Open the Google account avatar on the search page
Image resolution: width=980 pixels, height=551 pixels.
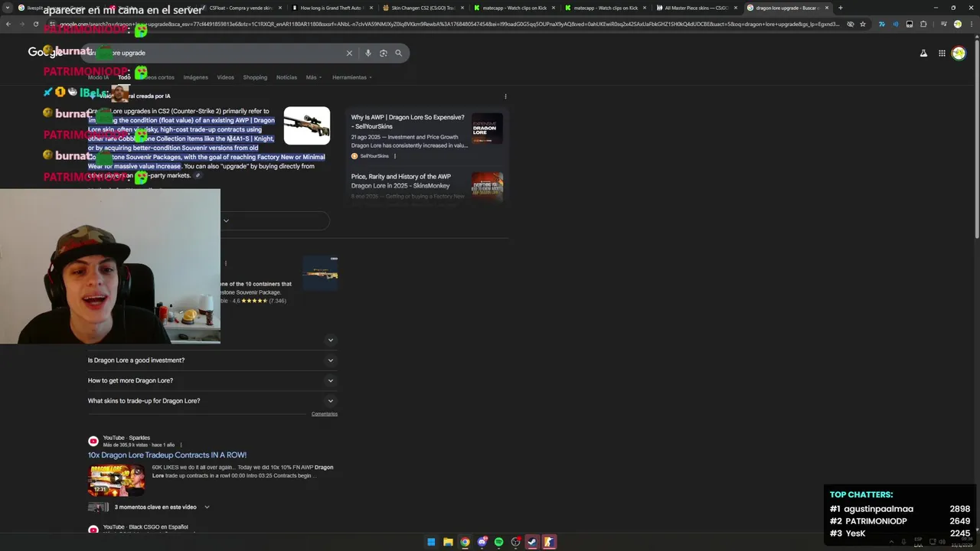(x=959, y=53)
